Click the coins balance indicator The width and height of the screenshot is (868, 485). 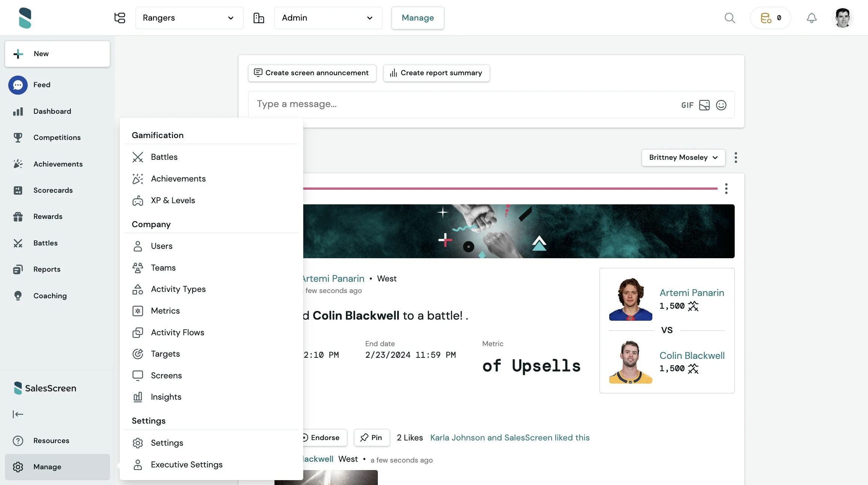[x=771, y=18]
